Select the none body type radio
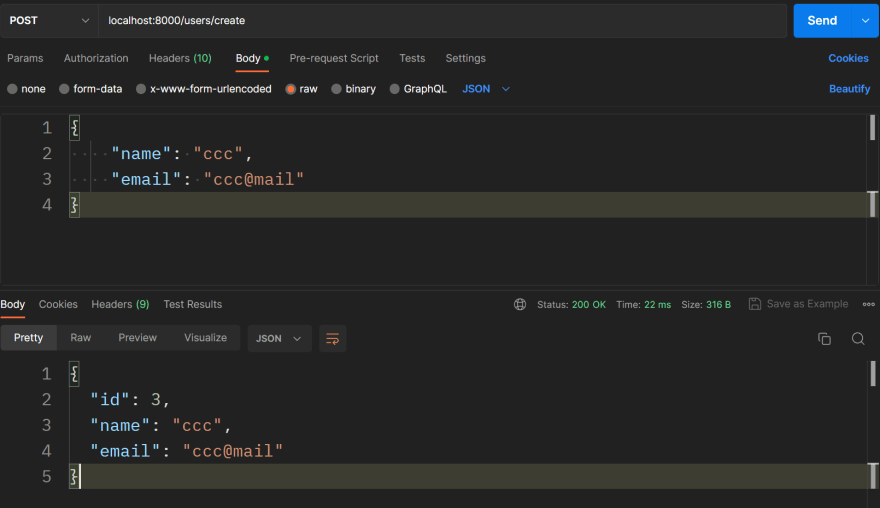This screenshot has width=880, height=508. 12,89
